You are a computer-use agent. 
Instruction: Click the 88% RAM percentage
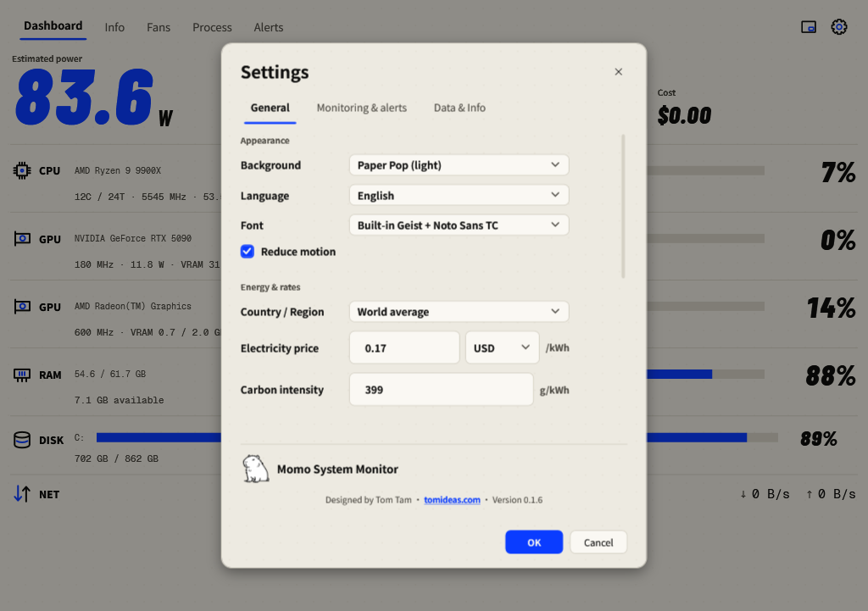pyautogui.click(x=831, y=375)
